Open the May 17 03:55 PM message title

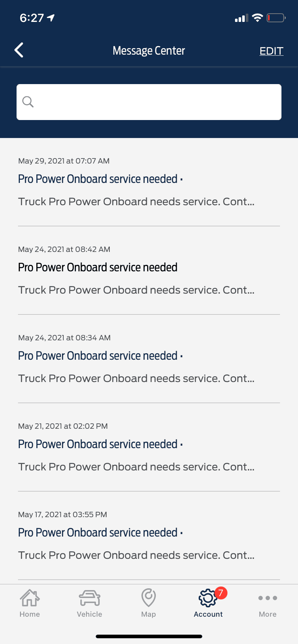coord(98,533)
